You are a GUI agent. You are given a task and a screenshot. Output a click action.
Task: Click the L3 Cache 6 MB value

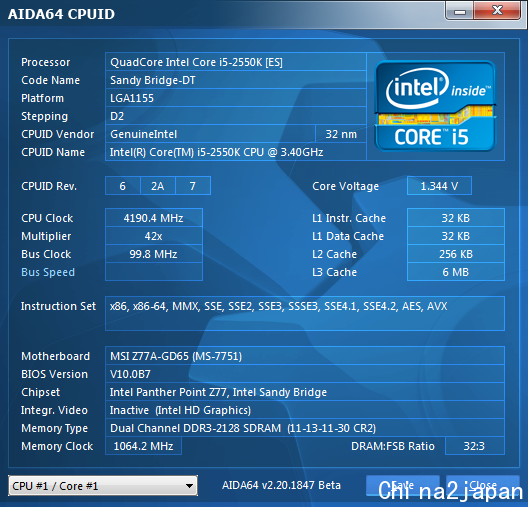pos(456,272)
